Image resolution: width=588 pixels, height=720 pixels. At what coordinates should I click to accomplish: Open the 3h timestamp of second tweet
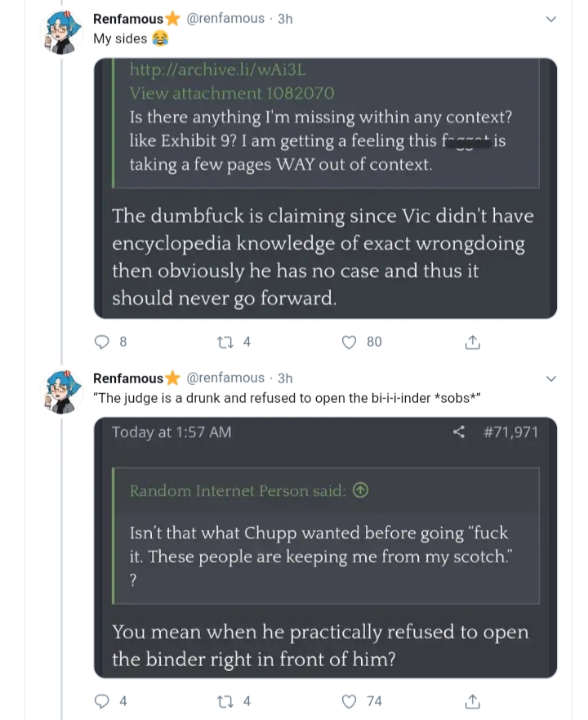(x=285, y=378)
